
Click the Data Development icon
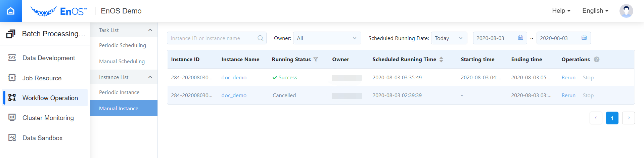[x=12, y=58]
